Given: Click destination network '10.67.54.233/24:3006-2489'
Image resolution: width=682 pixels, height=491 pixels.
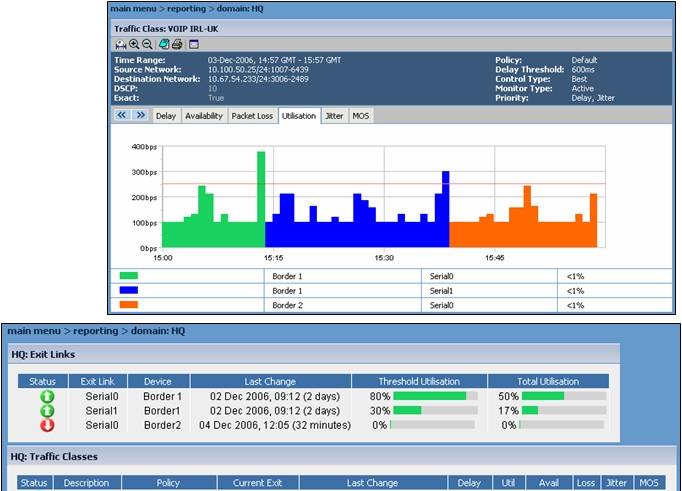Looking at the screenshot, I should point(258,79).
